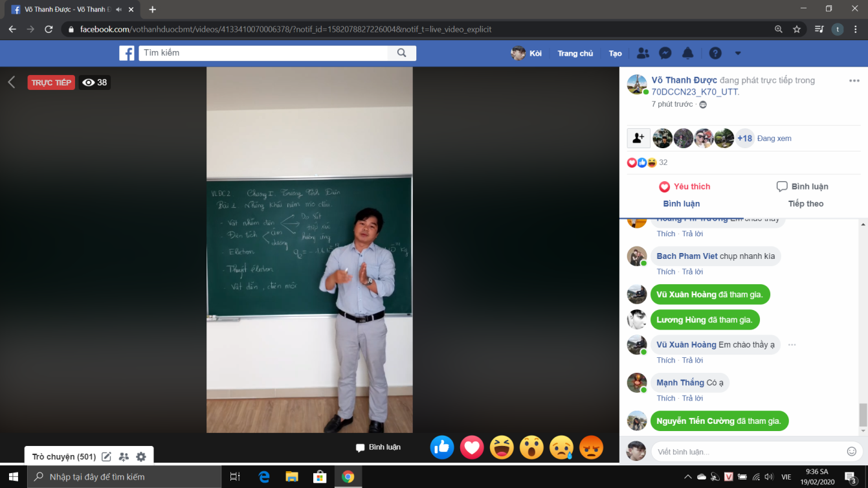Expand the account dropdown arrow in top bar

737,53
